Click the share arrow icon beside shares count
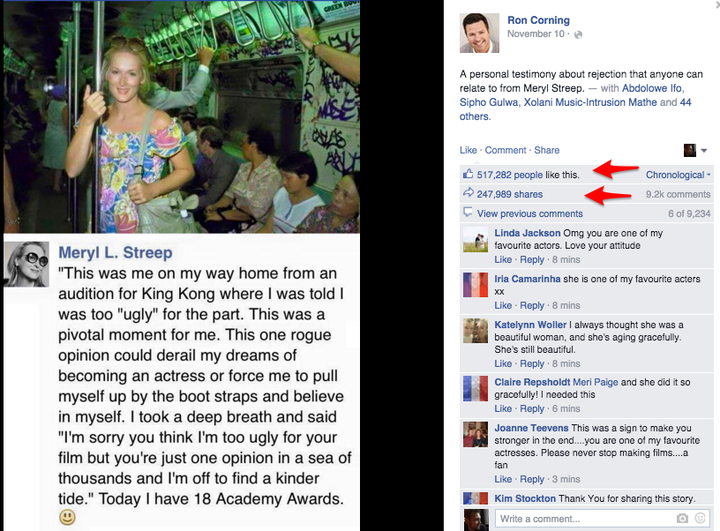Image resolution: width=720 pixels, height=531 pixels. click(468, 194)
